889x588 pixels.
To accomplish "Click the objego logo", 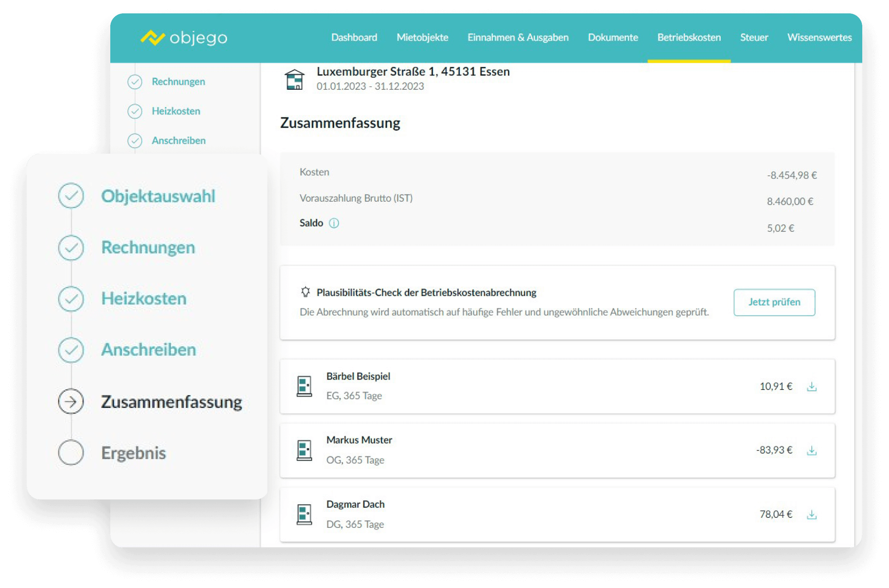I will (184, 38).
